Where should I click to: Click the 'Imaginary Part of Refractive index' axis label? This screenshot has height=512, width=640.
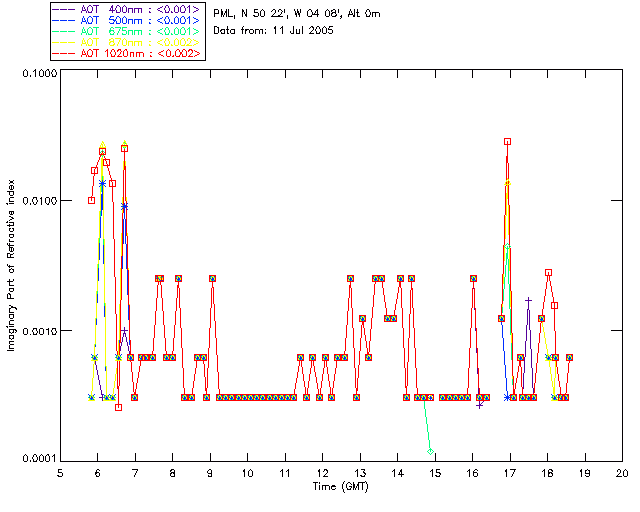[x=11, y=265]
